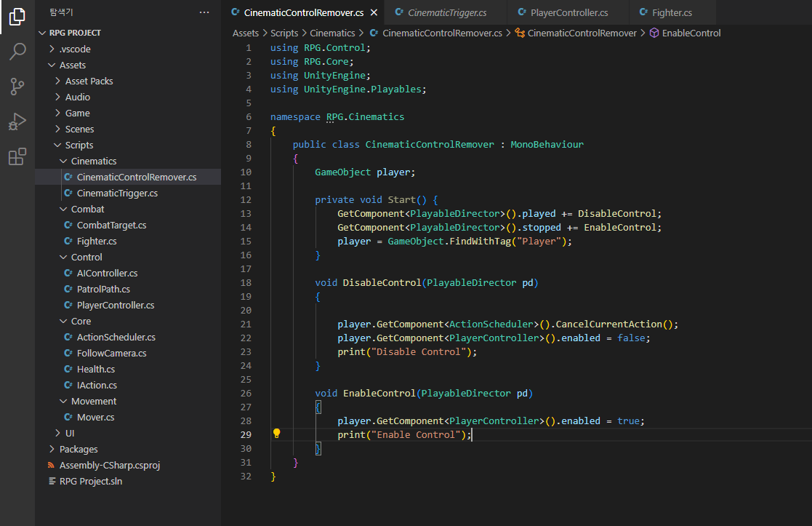The width and height of the screenshot is (812, 526).
Task: Open the Run and Debug icon
Action: (x=17, y=121)
